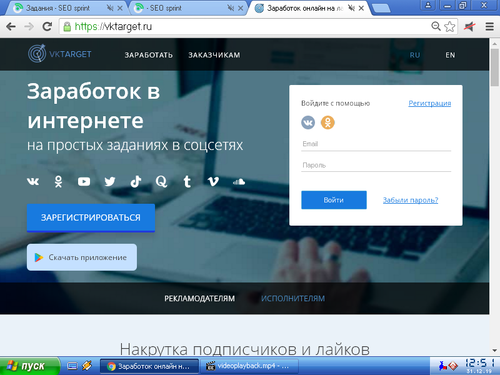Click the green padlock security icon

(x=67, y=27)
